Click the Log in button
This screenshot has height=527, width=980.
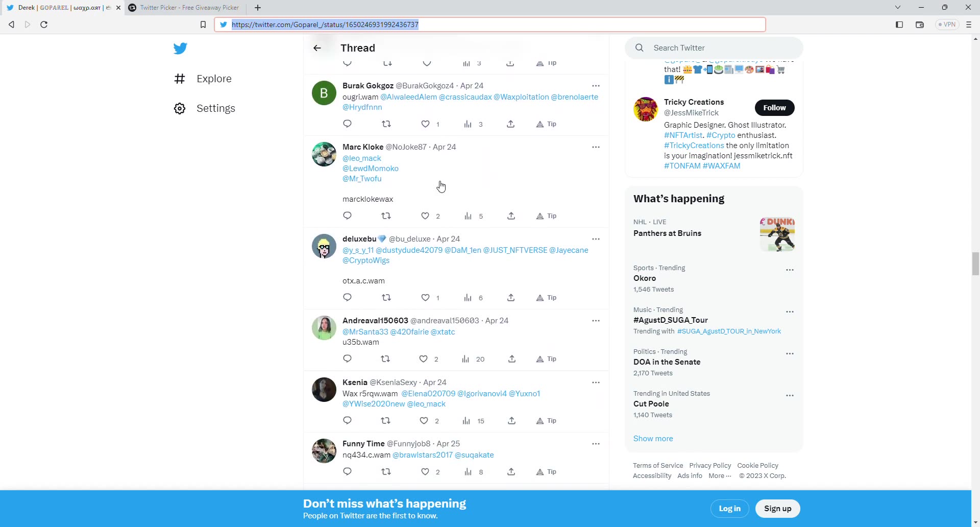pos(729,509)
